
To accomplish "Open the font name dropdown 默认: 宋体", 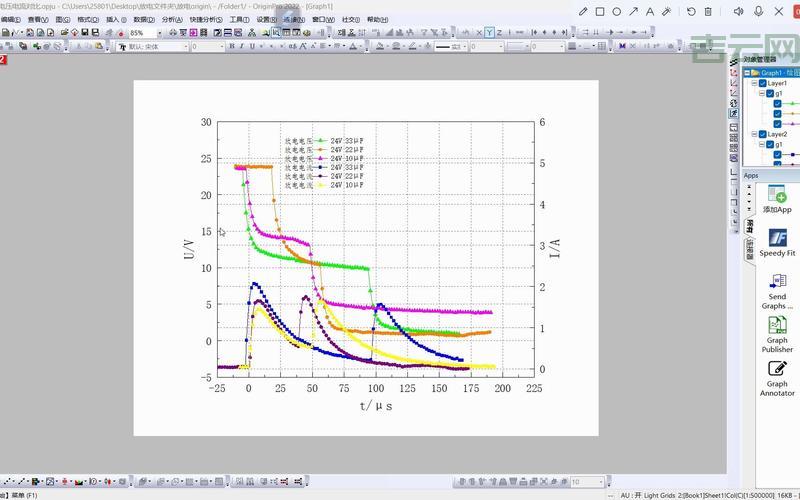I will pos(186,46).
